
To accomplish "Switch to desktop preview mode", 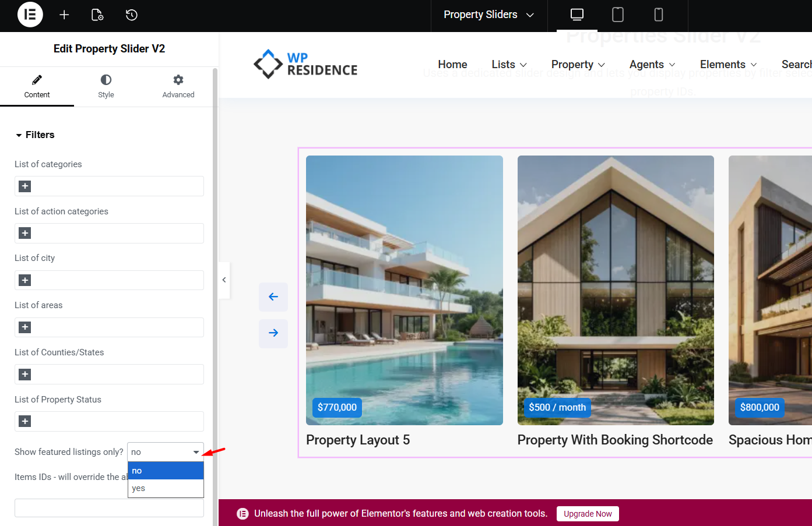I will [577, 15].
